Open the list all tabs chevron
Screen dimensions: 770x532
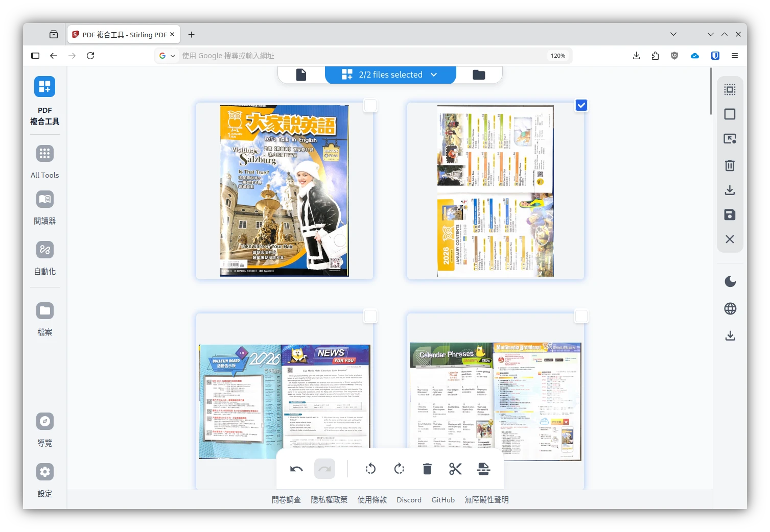coord(673,34)
